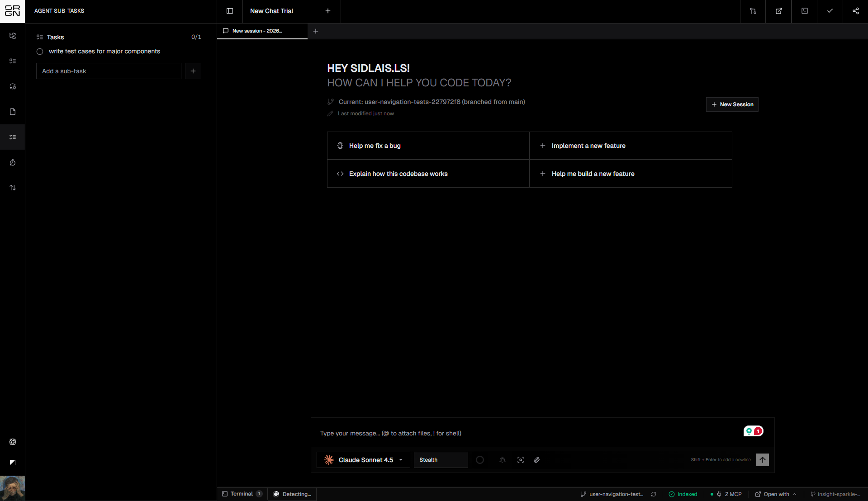Toggle the theme contrast icon in left sidebar

click(13, 463)
